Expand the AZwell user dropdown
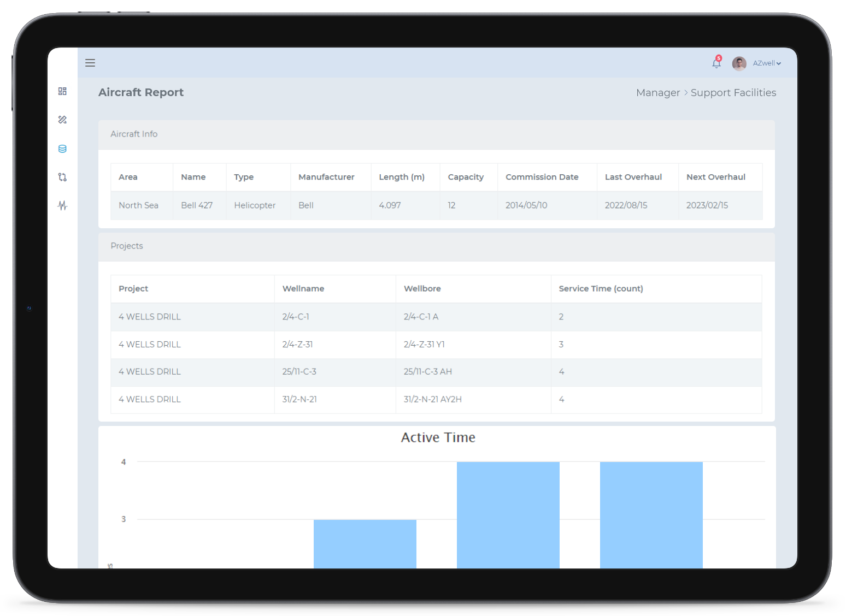Viewport: 846px width, 616px height. tap(767, 63)
